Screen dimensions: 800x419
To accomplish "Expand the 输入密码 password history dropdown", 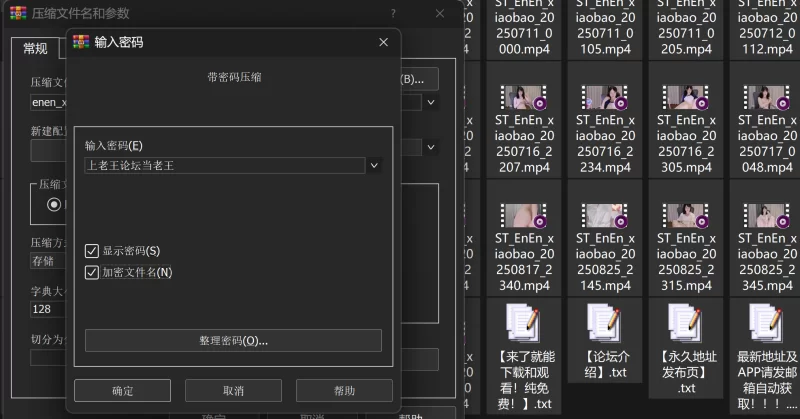I will (374, 165).
